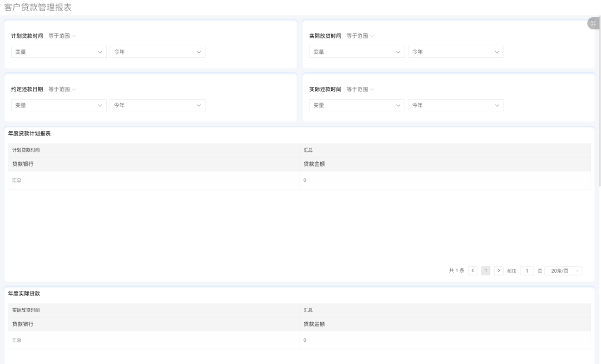Select page 1 in the pagination

point(486,270)
